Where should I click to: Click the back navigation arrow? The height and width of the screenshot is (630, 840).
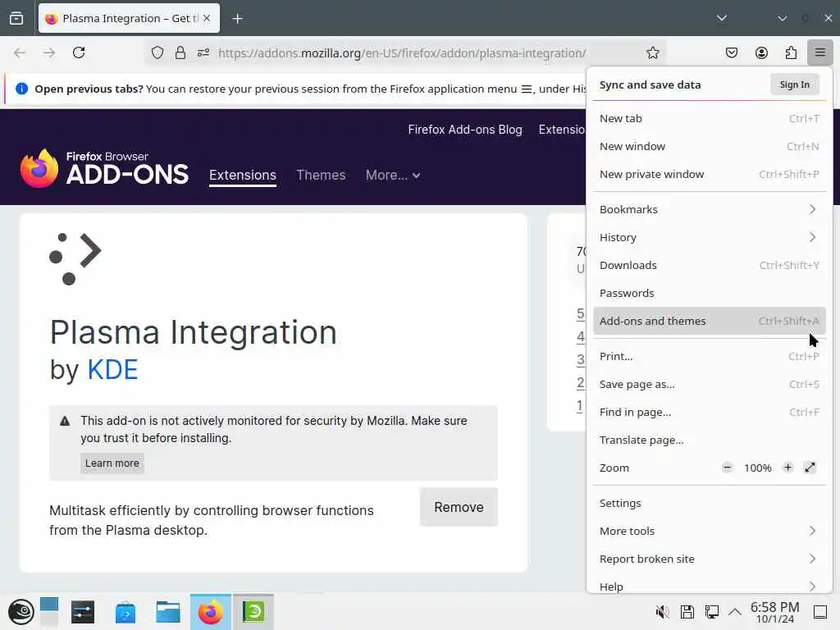coord(21,52)
